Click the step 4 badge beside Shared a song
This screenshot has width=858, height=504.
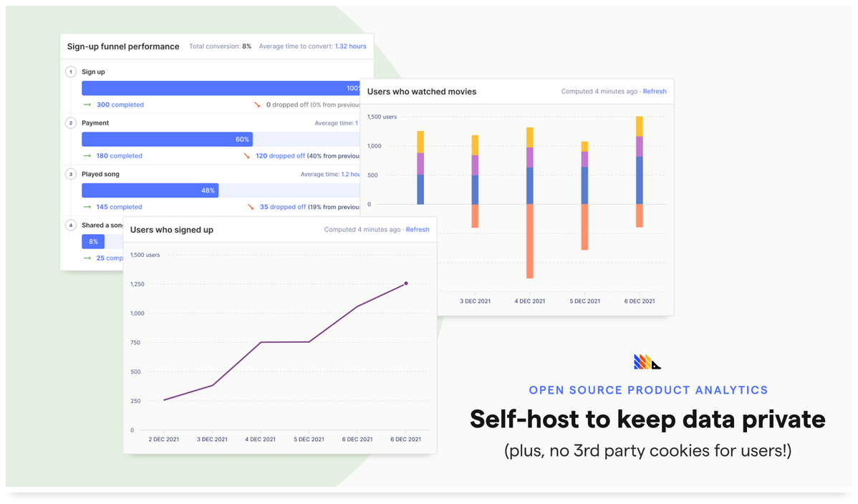[70, 225]
